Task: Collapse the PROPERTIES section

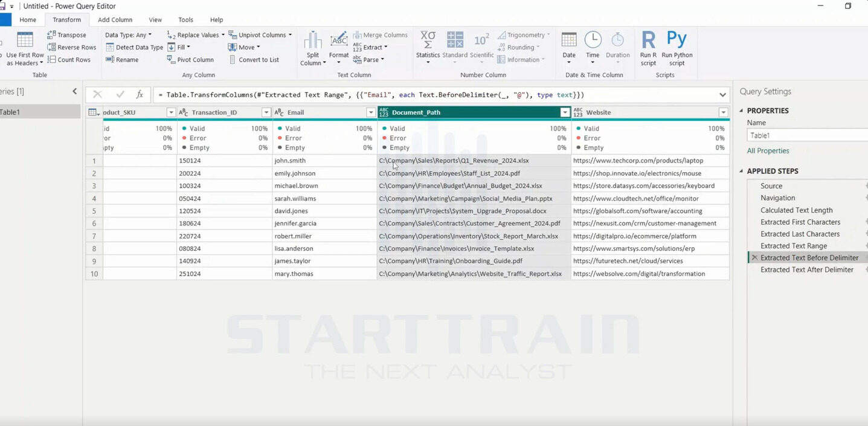Action: pyautogui.click(x=742, y=111)
